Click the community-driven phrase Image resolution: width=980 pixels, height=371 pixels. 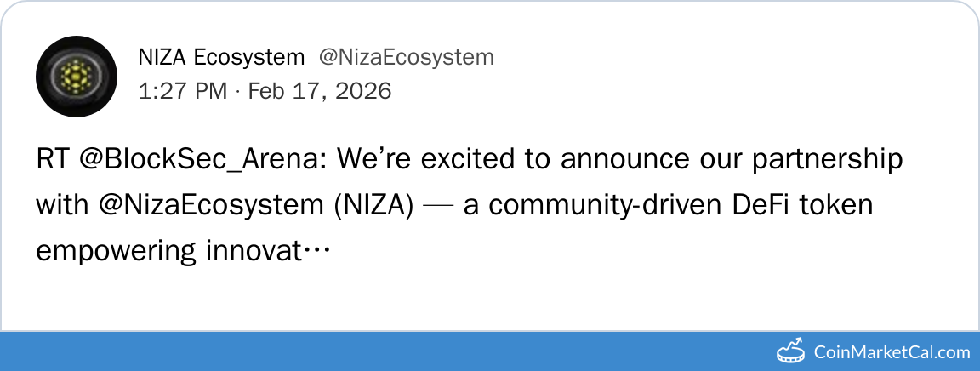coord(574,205)
